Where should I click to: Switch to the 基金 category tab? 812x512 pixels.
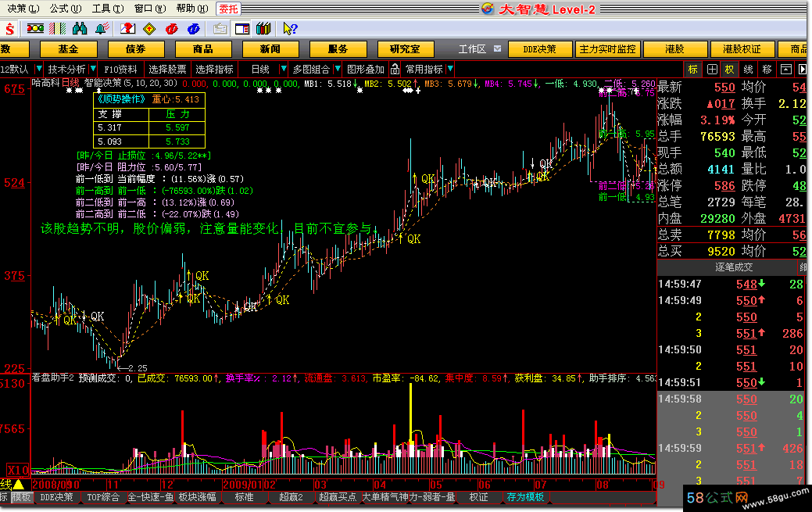[x=68, y=49]
